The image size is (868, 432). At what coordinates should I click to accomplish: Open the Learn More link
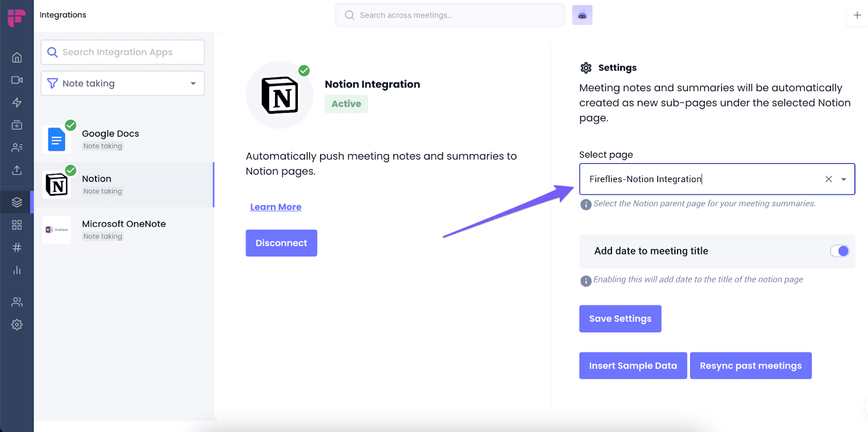pos(276,207)
